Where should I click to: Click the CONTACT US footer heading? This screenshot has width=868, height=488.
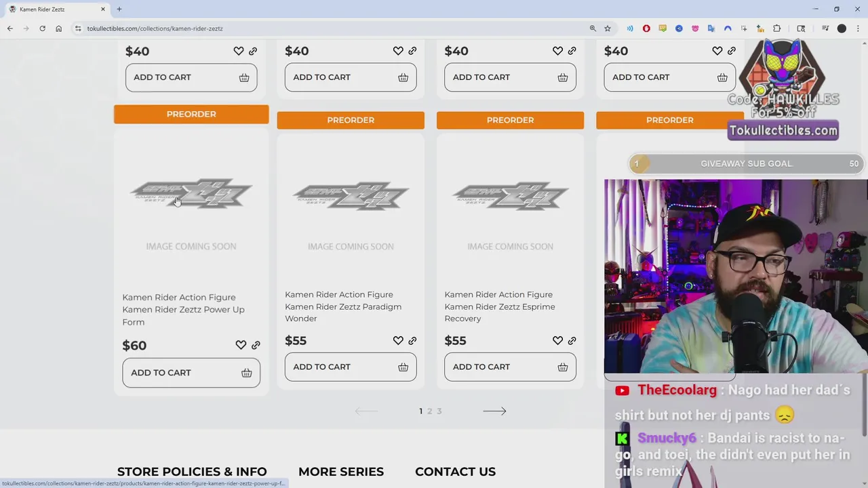pyautogui.click(x=455, y=472)
